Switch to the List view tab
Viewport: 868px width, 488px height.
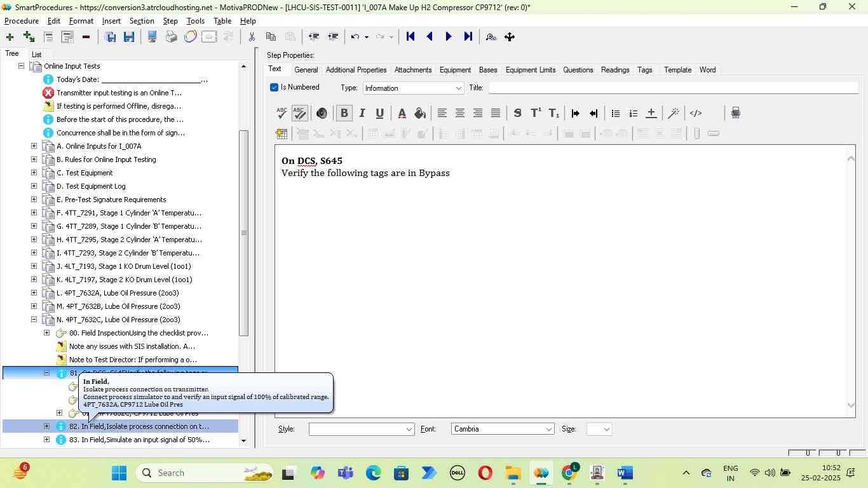[x=37, y=55]
